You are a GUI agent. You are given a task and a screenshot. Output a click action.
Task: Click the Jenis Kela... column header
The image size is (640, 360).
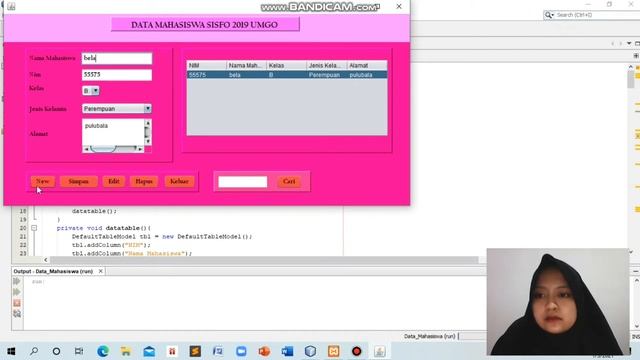click(327, 65)
